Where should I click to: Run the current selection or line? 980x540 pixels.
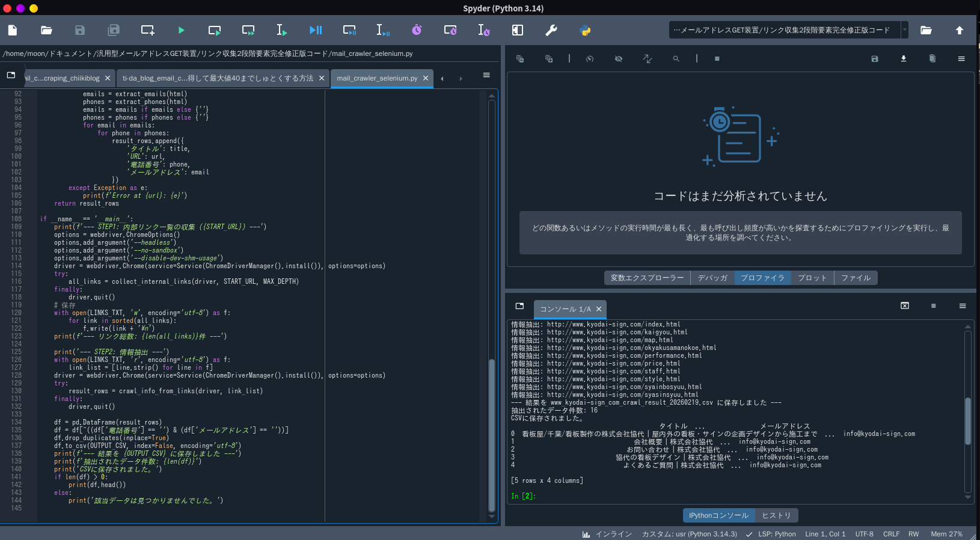pyautogui.click(x=282, y=30)
